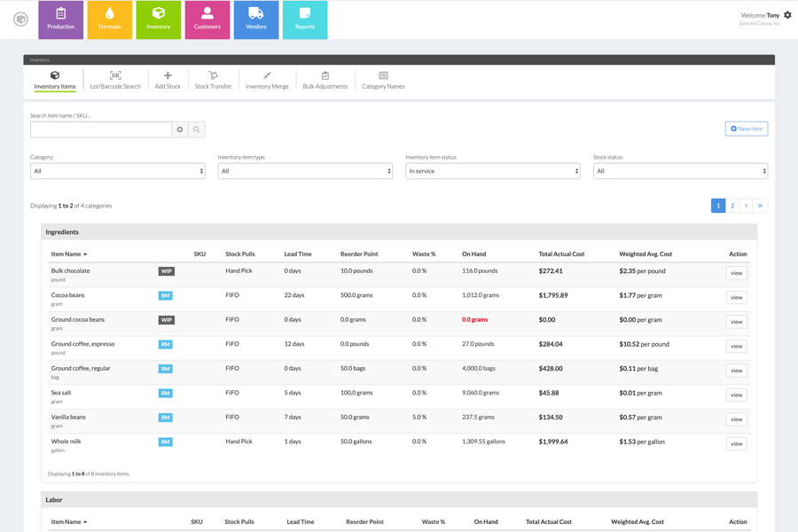Go to page 2 of results
Image resolution: width=798 pixels, height=532 pixels.
pos(732,206)
